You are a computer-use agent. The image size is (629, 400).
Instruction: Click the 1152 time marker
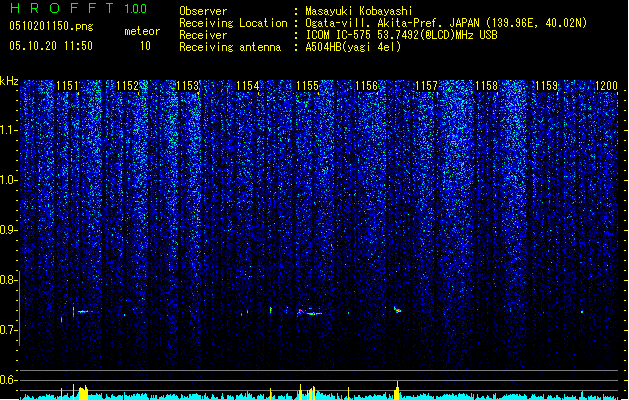tap(127, 86)
